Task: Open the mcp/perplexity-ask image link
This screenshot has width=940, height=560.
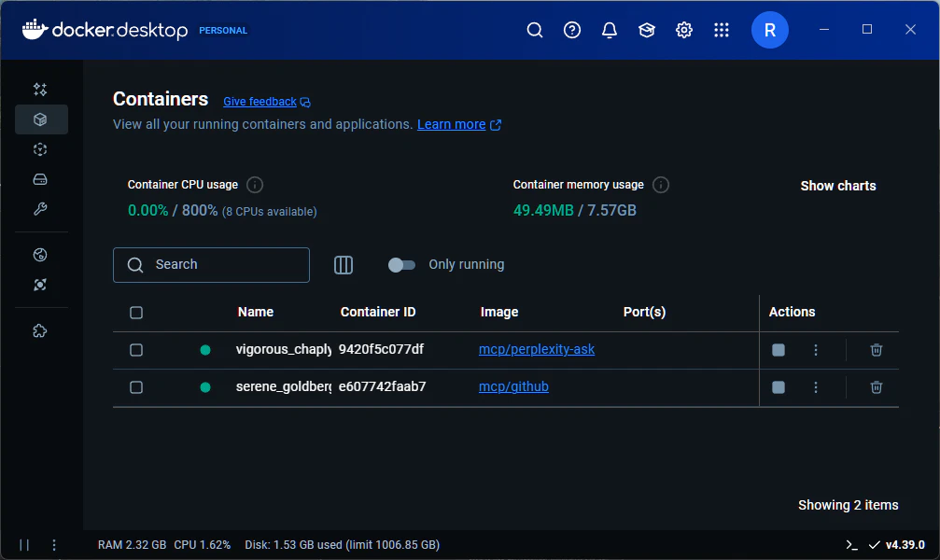Action: [x=537, y=350]
